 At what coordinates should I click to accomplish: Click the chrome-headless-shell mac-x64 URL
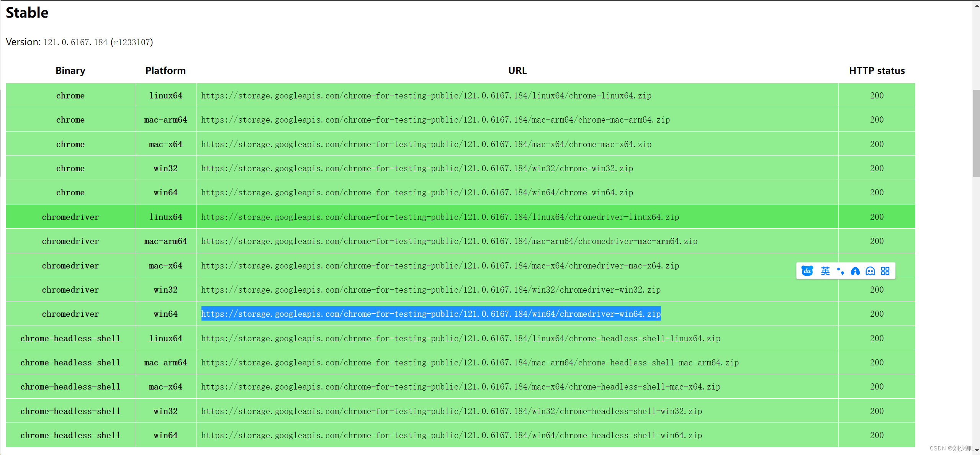(x=461, y=387)
